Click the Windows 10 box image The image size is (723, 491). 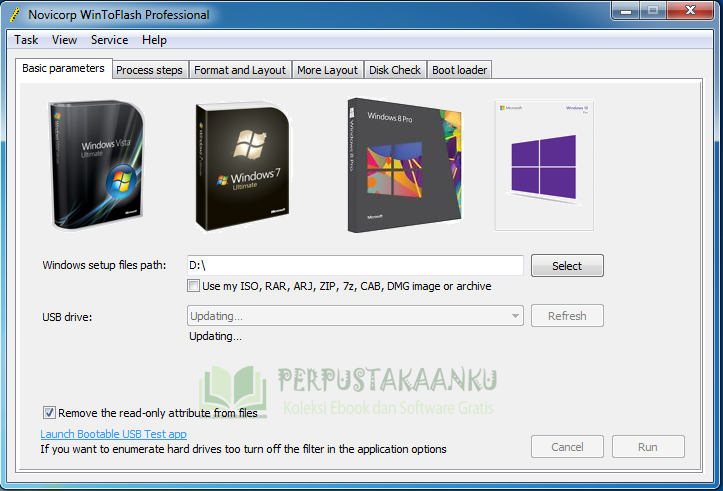pyautogui.click(x=544, y=166)
